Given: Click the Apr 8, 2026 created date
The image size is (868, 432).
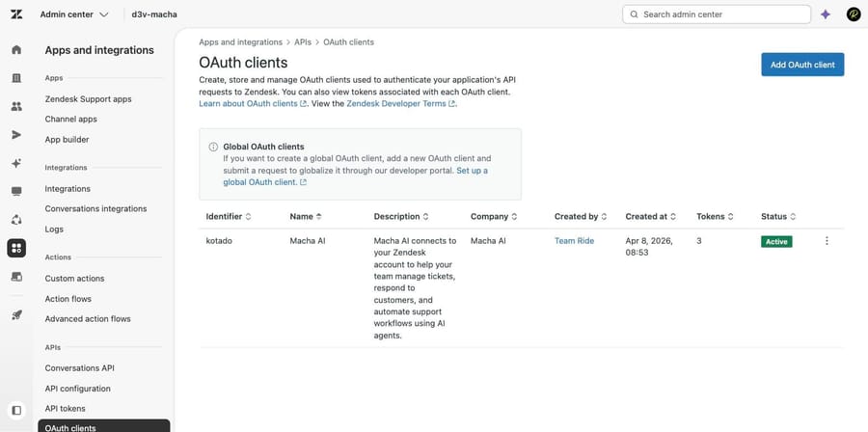Looking at the screenshot, I should pos(649,247).
